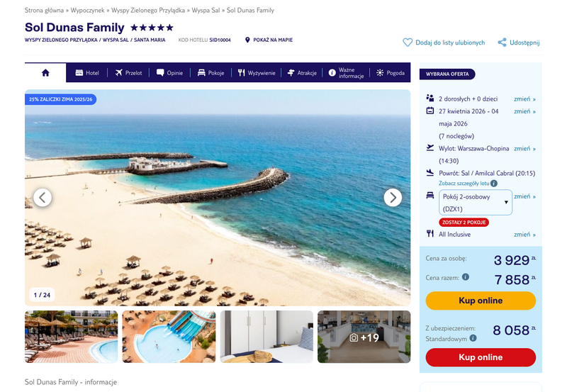Add hotel to favorites via heart icon

pyautogui.click(x=408, y=43)
